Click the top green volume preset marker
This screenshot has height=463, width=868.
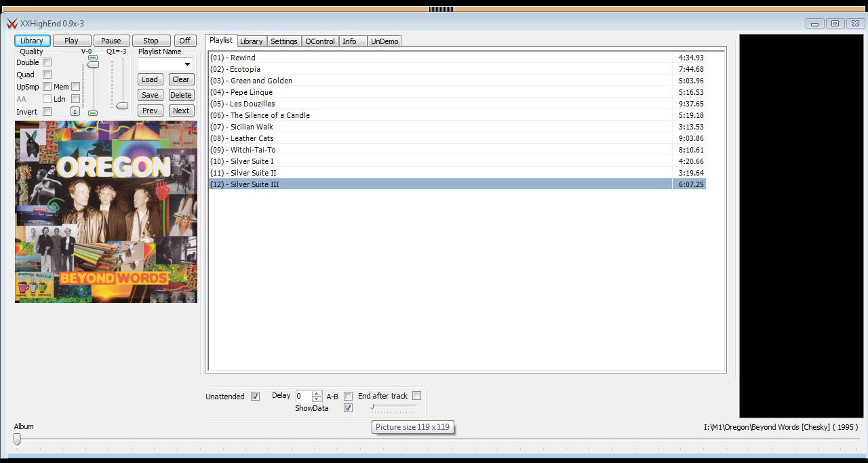click(93, 58)
